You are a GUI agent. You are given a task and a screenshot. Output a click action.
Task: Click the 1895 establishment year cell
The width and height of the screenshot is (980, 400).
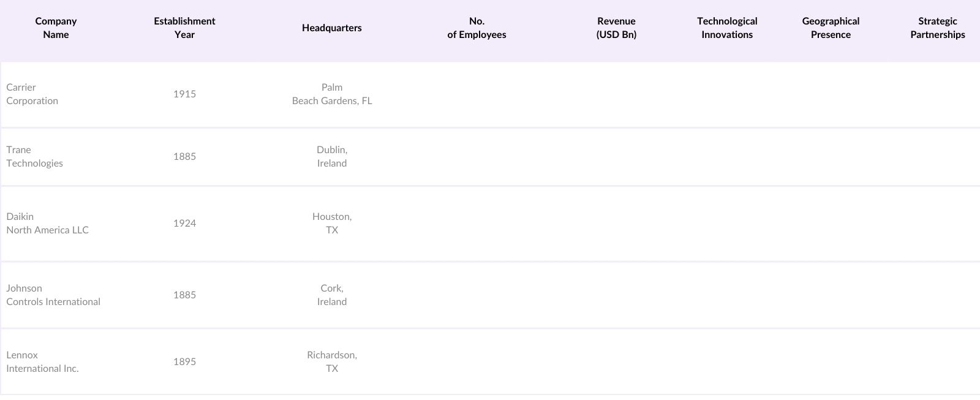click(184, 362)
